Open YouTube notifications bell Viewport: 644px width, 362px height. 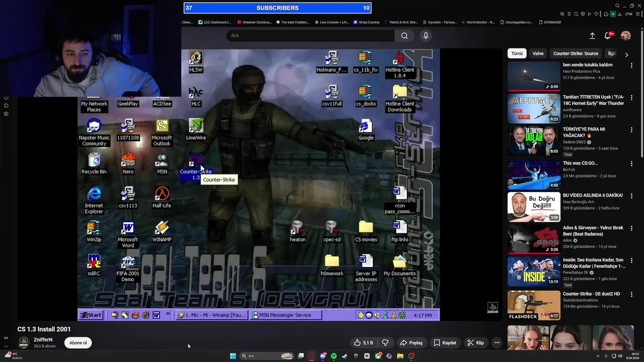pyautogui.click(x=608, y=36)
